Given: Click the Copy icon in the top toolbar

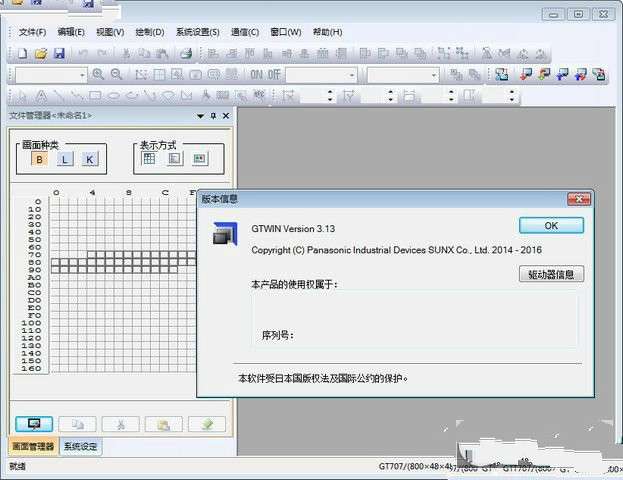Looking at the screenshot, I should tap(144, 53).
